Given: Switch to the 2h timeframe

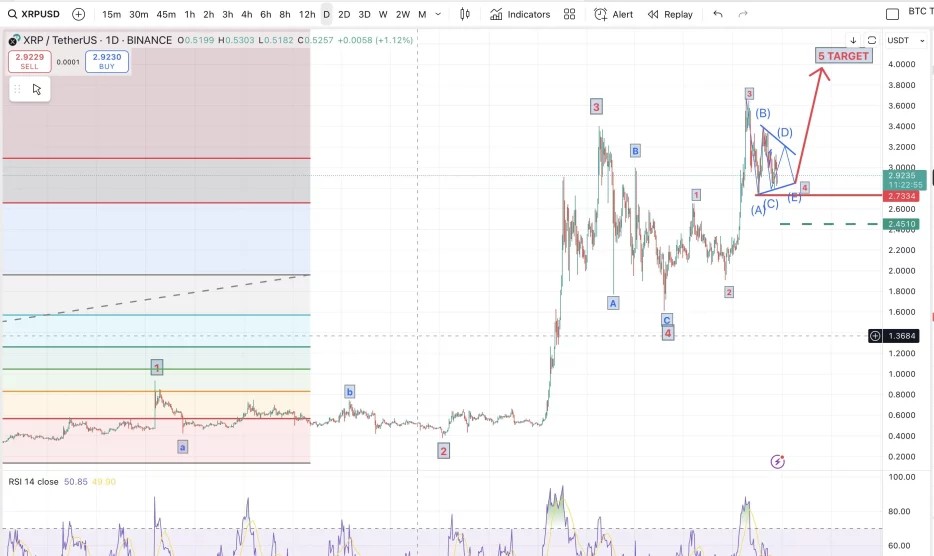Looking at the screenshot, I should (x=208, y=14).
